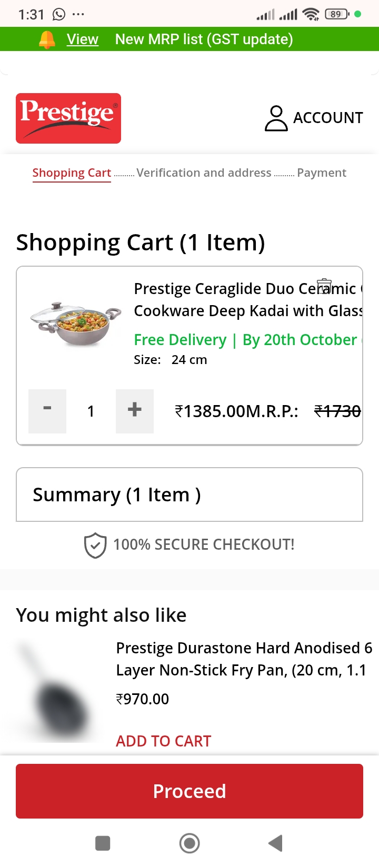Viewport: 379px width, 868px height.
Task: Tap the notification bell icon
Action: [x=47, y=39]
